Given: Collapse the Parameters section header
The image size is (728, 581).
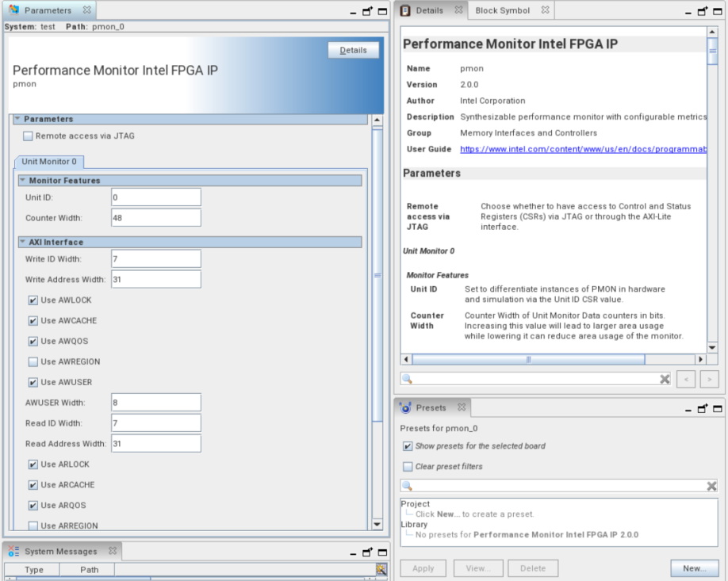Looking at the screenshot, I should click(x=19, y=119).
